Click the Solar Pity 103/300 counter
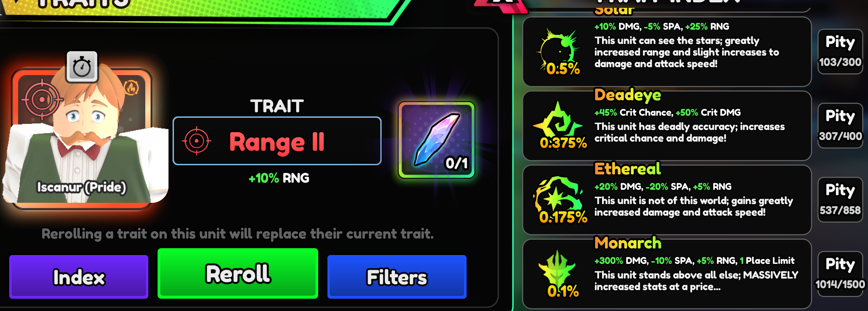868x311 pixels. (x=840, y=52)
